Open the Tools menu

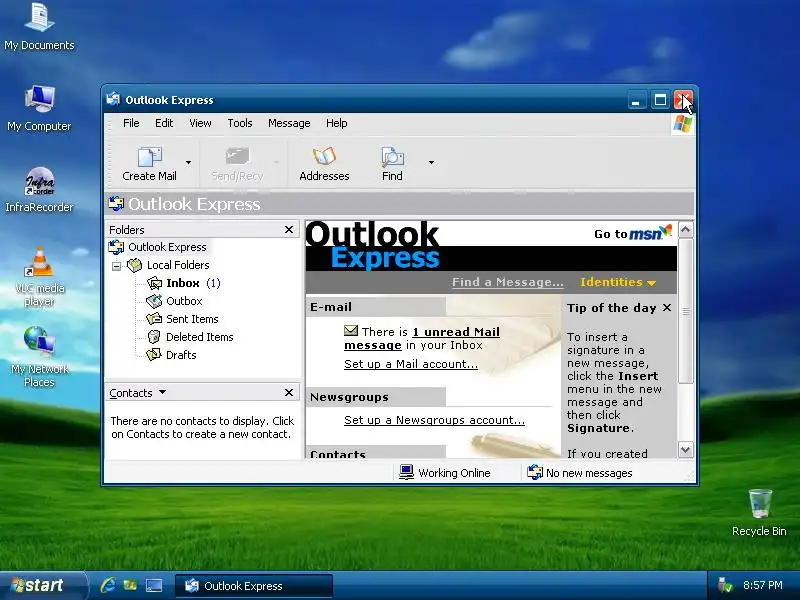[240, 123]
